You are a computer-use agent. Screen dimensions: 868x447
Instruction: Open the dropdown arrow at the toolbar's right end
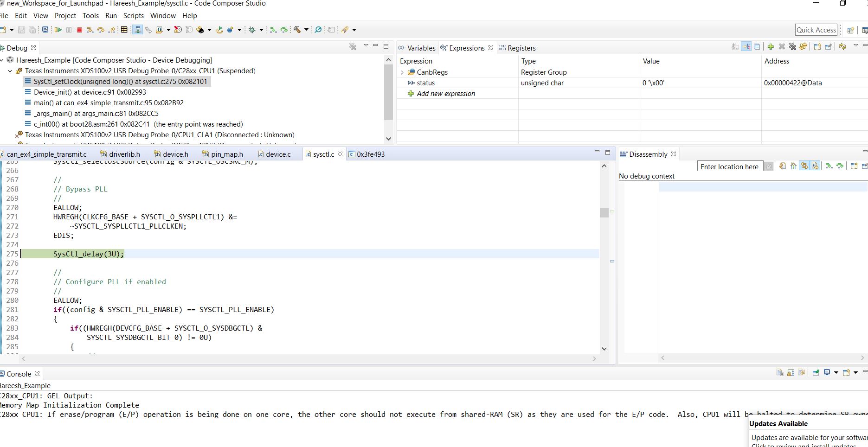tap(354, 30)
